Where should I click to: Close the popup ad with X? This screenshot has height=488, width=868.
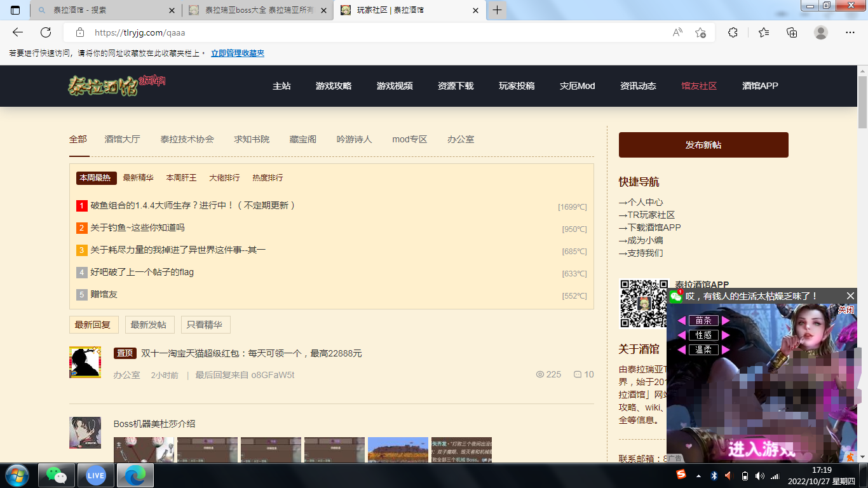851,296
